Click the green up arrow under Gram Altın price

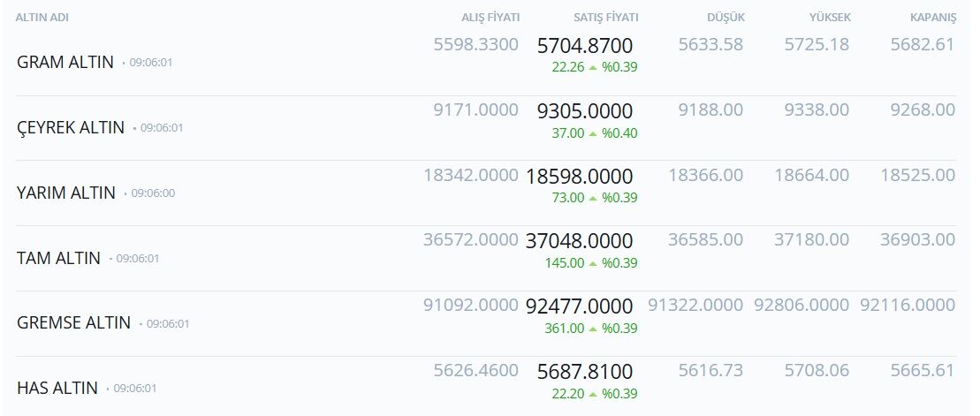[x=593, y=67]
